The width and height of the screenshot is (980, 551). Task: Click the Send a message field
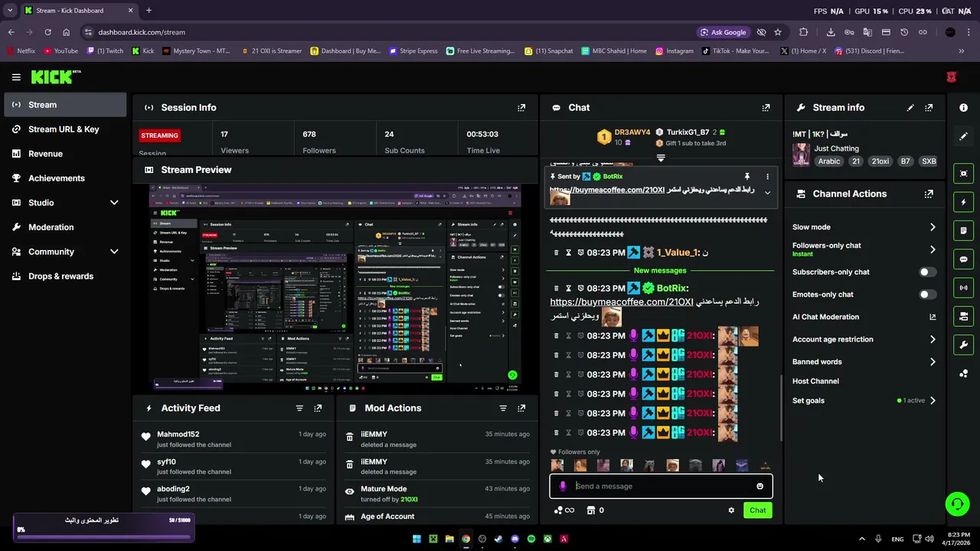coord(662,486)
